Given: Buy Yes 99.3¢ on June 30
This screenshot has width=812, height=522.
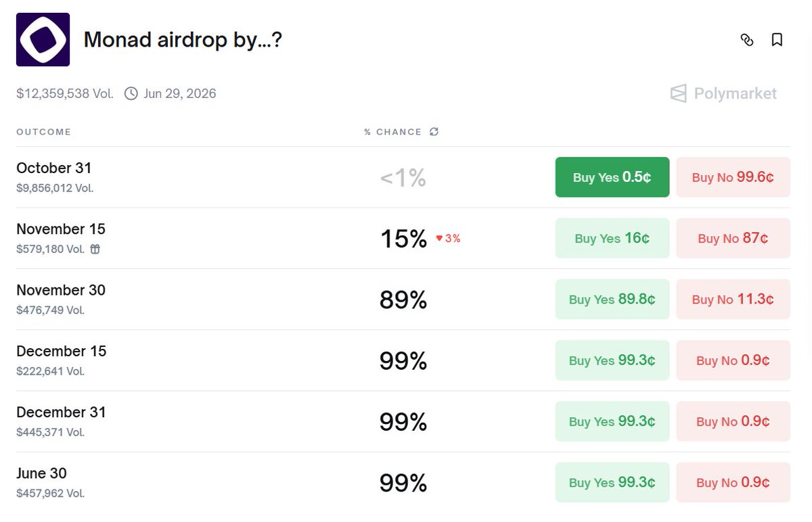Looking at the screenshot, I should pyautogui.click(x=612, y=482).
